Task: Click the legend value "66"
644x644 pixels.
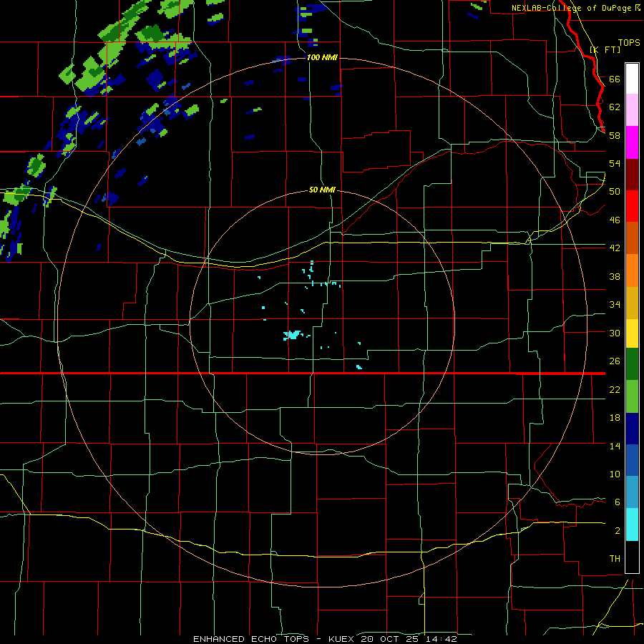Action: pos(615,79)
